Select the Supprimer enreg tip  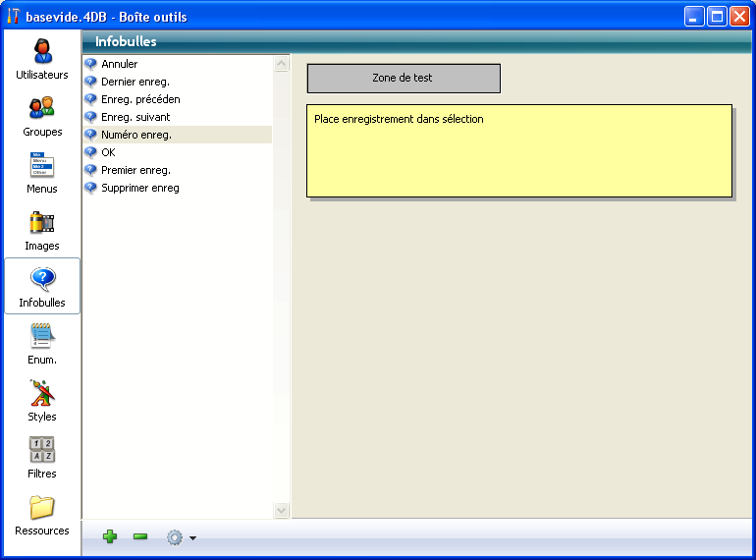coord(178,188)
